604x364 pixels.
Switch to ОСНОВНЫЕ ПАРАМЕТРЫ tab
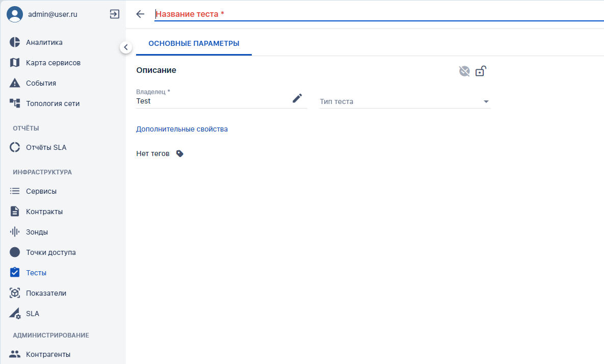pyautogui.click(x=194, y=43)
